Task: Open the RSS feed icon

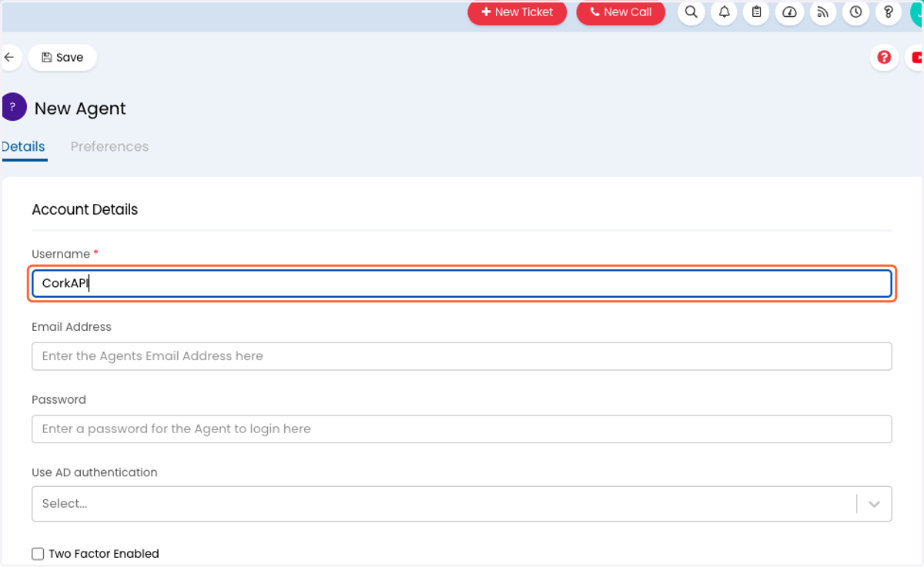Action: coord(823,12)
